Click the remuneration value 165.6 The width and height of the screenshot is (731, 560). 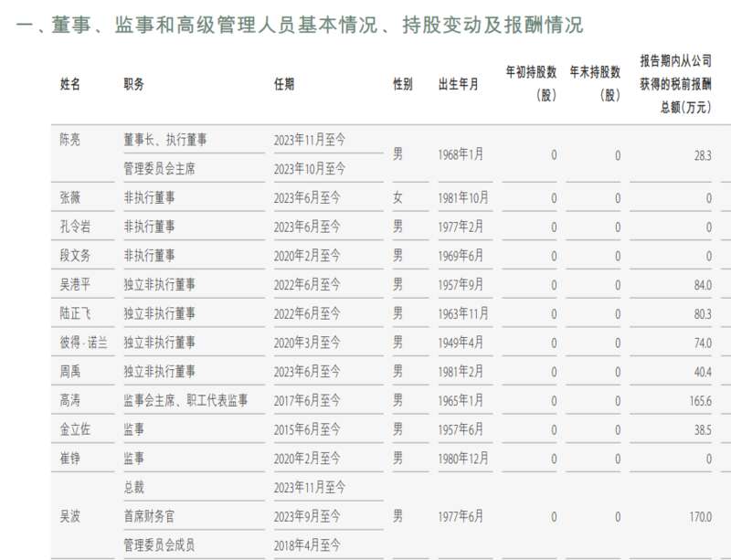701,401
